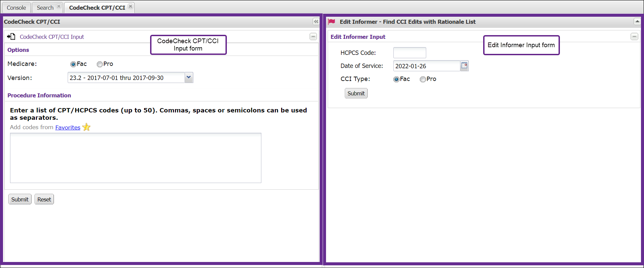Minimize the Edit Informer Input section
This screenshot has height=268, width=644.
[x=634, y=37]
